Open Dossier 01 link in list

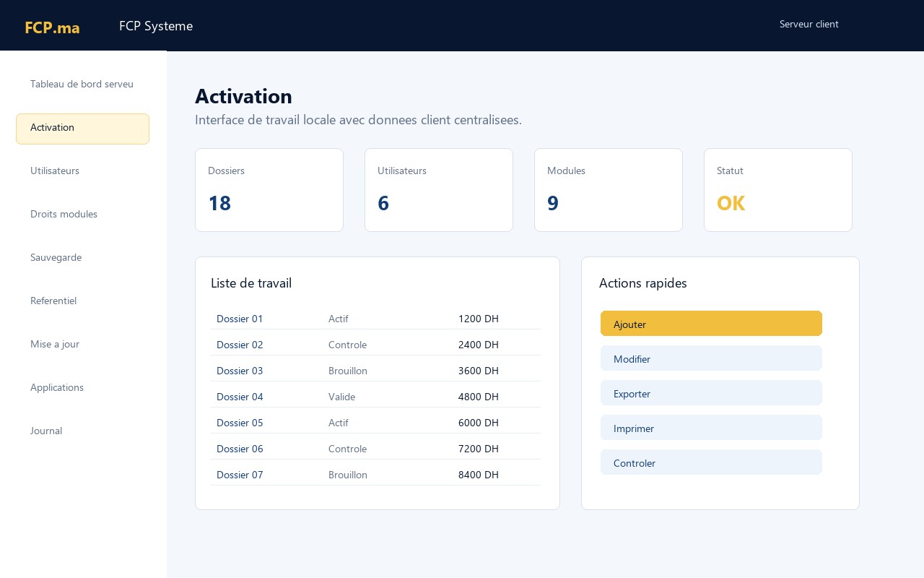(240, 319)
